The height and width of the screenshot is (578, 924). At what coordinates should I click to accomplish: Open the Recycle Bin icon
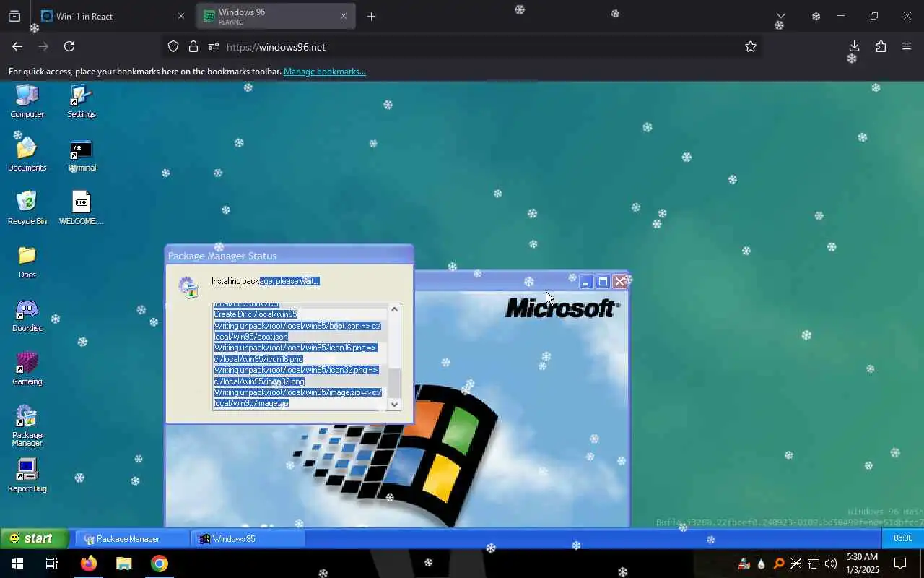(x=27, y=208)
